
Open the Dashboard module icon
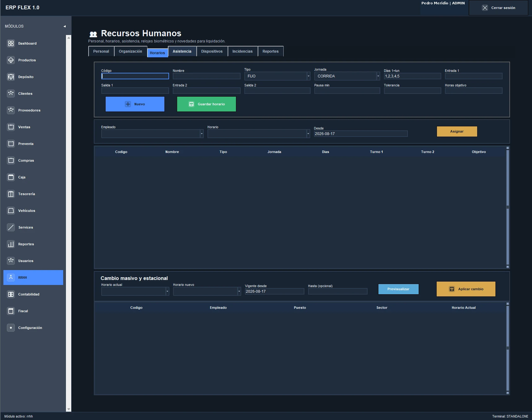(x=11, y=43)
